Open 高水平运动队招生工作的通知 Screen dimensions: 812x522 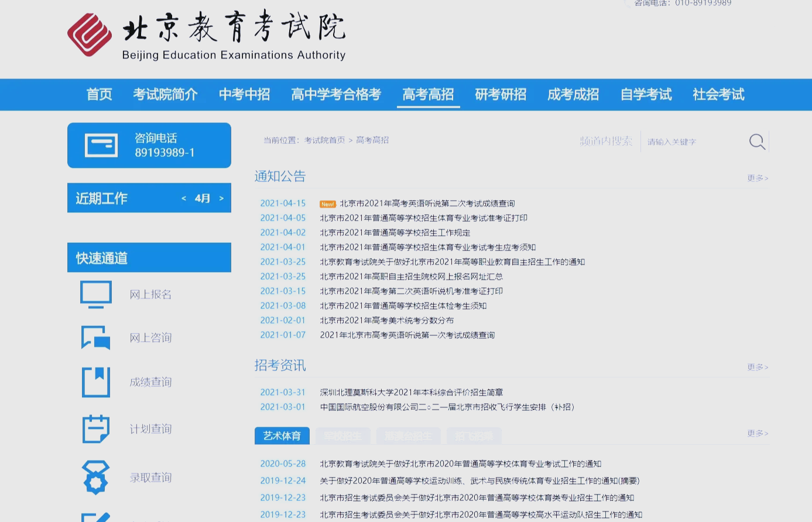point(481,515)
